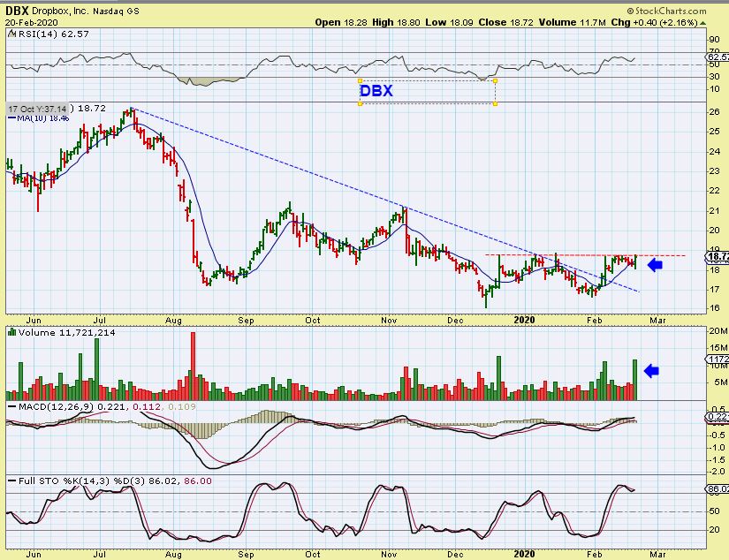The width and height of the screenshot is (729, 560).
Task: Click the 0.112 MACD signal value
Action: (x=147, y=406)
